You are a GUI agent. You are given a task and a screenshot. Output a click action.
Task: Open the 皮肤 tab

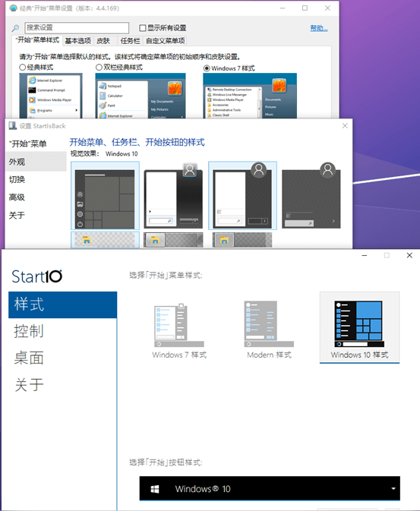click(103, 41)
